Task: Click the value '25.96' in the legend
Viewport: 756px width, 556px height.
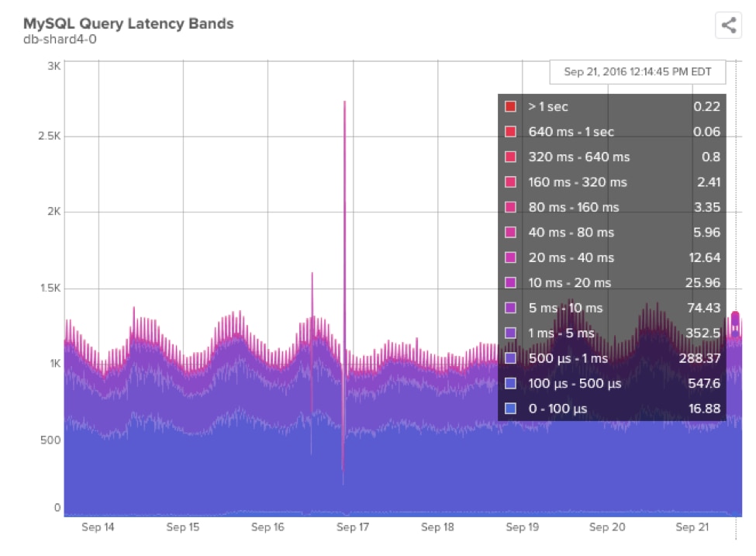Action: tap(702, 282)
